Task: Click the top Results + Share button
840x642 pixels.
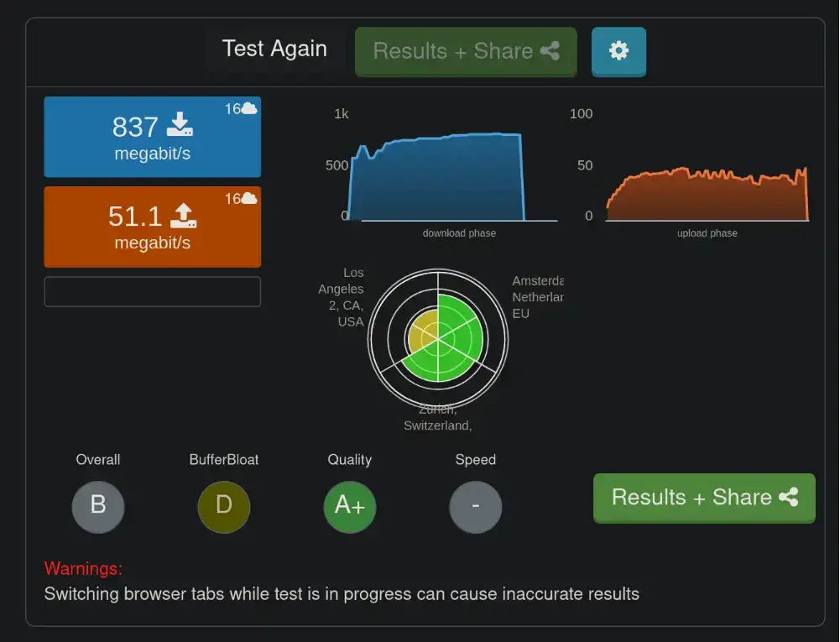Action: click(466, 51)
